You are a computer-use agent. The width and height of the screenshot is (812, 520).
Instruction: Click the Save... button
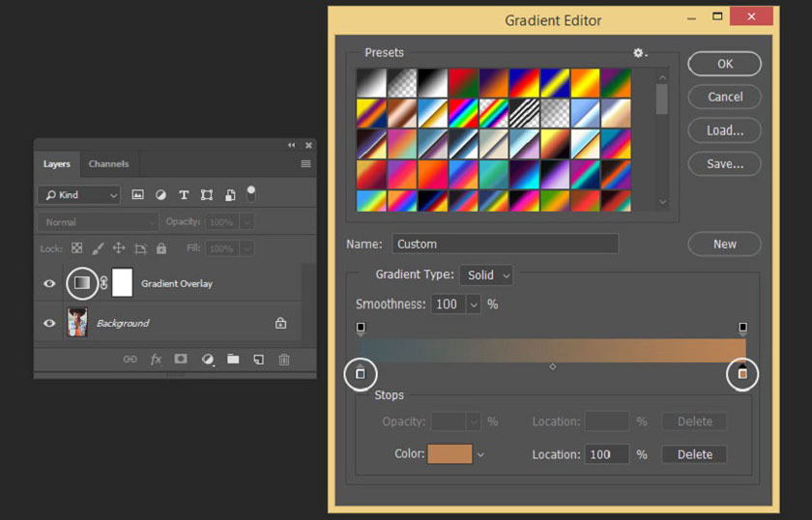724,164
